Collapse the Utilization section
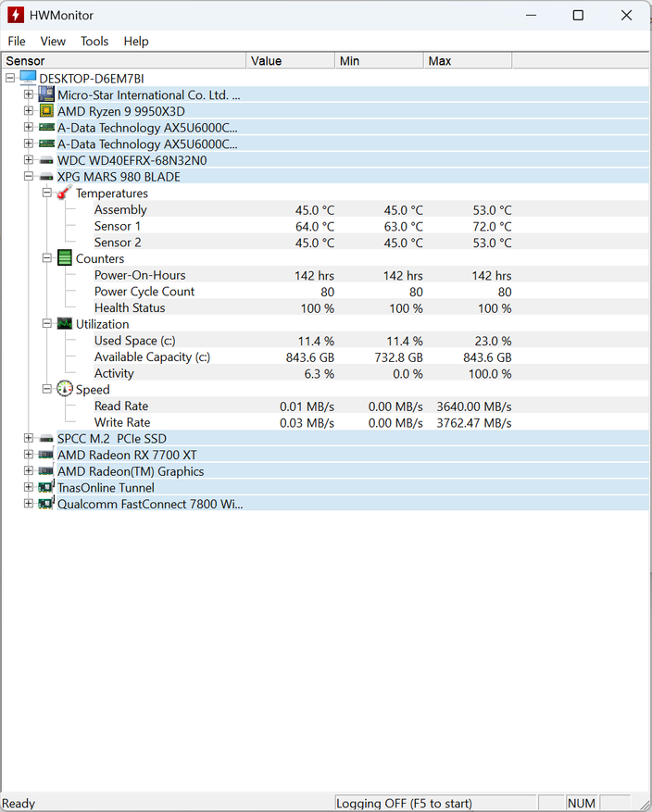Screen dimensions: 652x812 click(46, 324)
